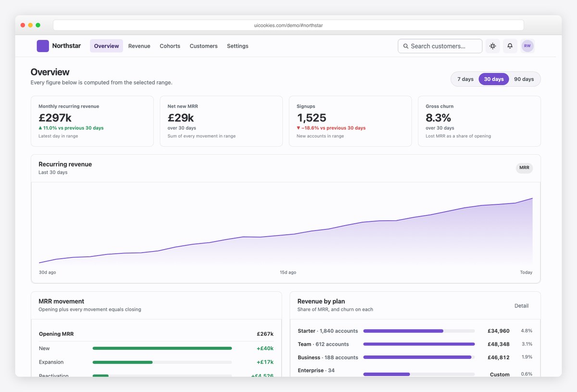
Task: Click the '−18.6% vs previous 30 days' text
Action: [x=334, y=128]
